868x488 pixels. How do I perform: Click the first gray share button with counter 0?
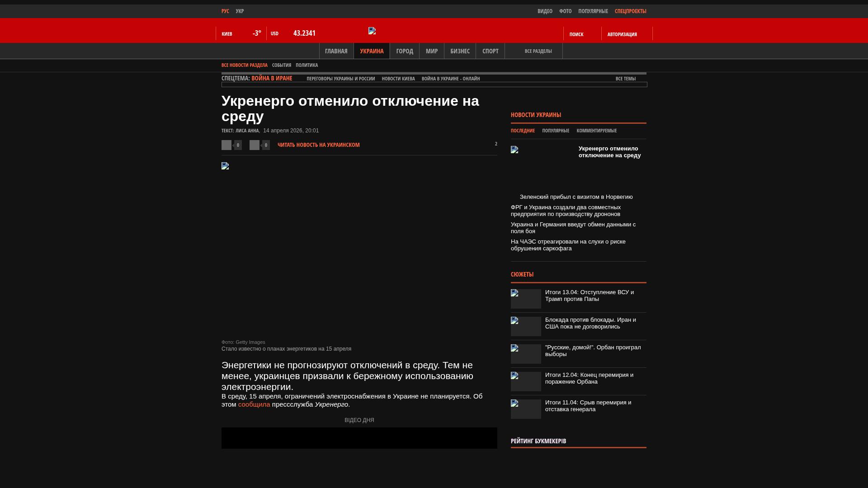click(226, 145)
